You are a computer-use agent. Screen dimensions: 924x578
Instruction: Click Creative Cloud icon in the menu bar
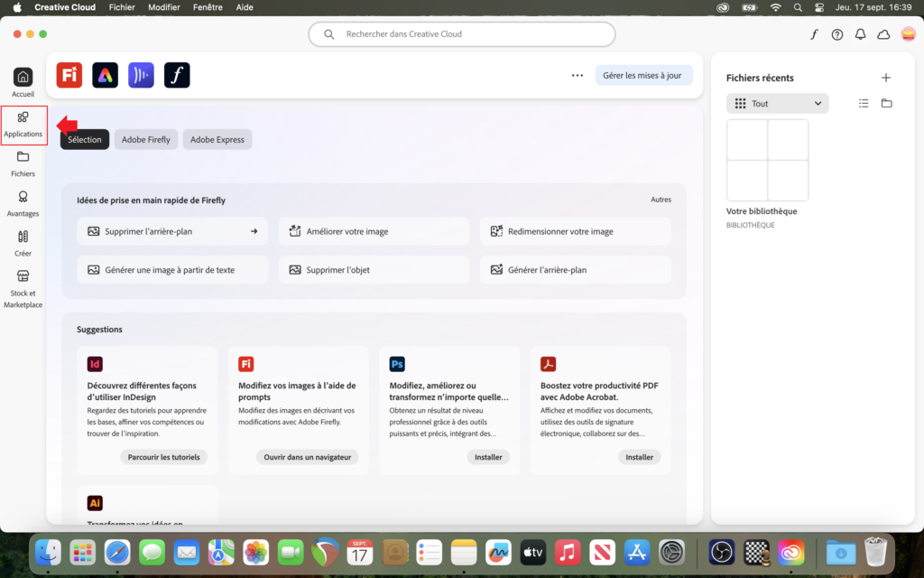coord(723,7)
